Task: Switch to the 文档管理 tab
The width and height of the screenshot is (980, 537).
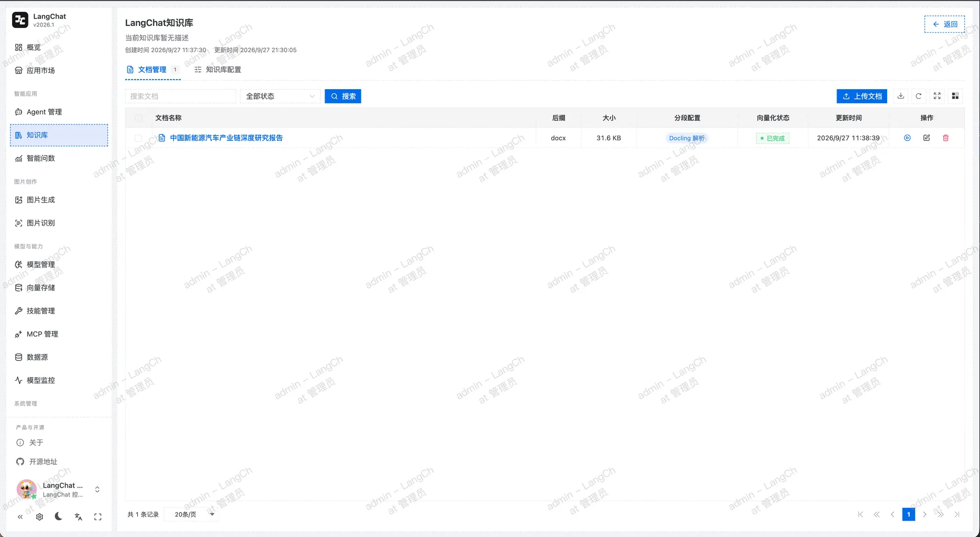Action: [x=152, y=69]
